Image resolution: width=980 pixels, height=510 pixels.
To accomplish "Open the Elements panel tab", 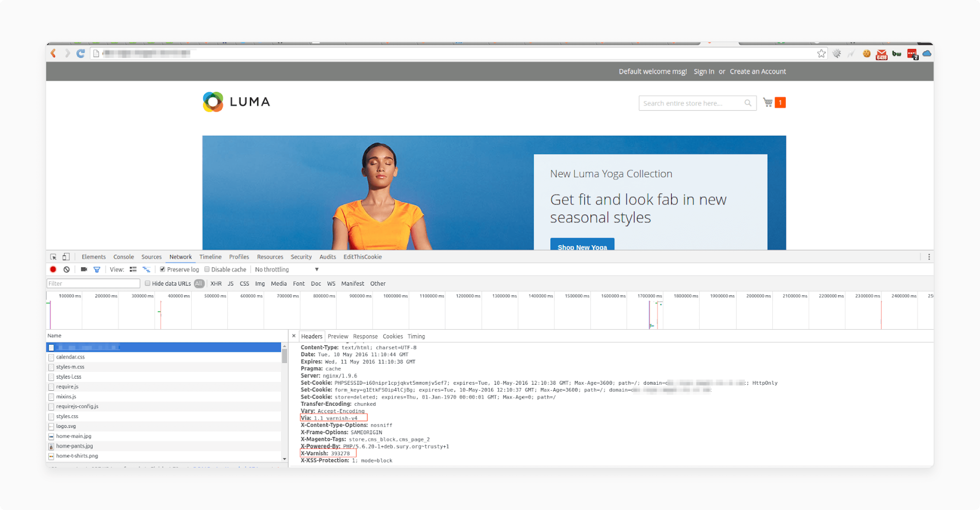I will 94,257.
